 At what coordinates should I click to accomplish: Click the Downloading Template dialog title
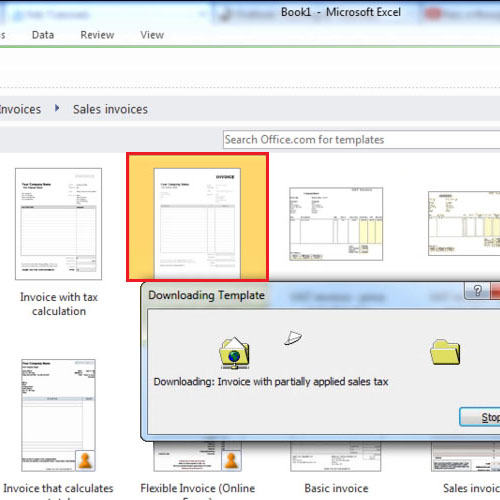point(206,295)
